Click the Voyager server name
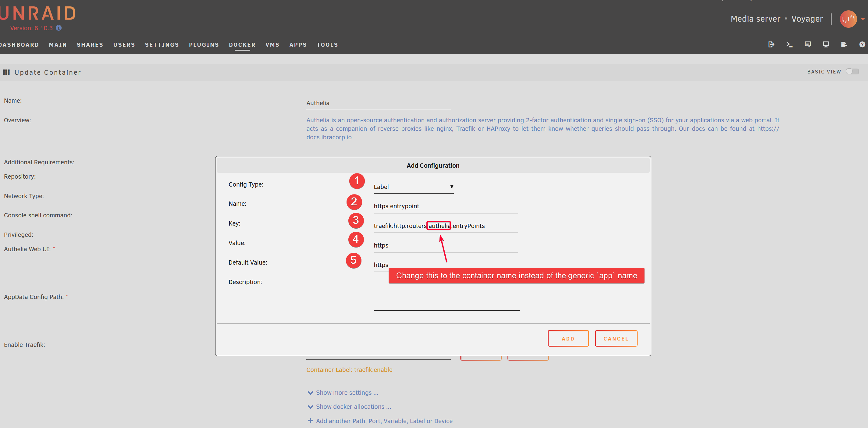The image size is (868, 428). (807, 19)
